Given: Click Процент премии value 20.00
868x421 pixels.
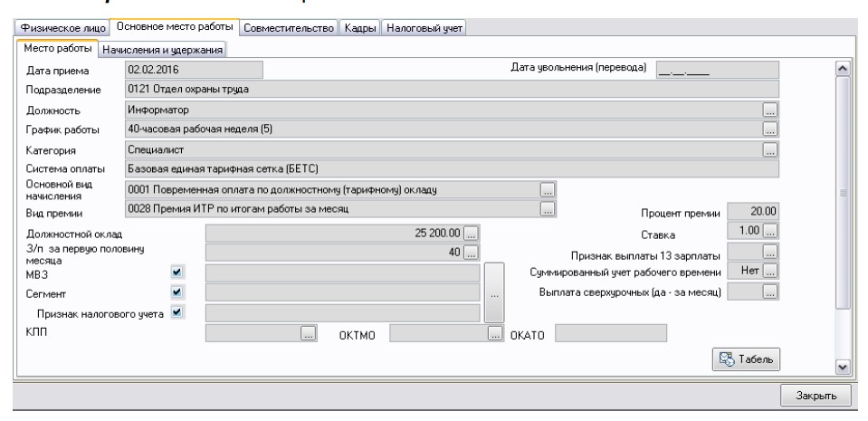Looking at the screenshot, I should (x=753, y=212).
